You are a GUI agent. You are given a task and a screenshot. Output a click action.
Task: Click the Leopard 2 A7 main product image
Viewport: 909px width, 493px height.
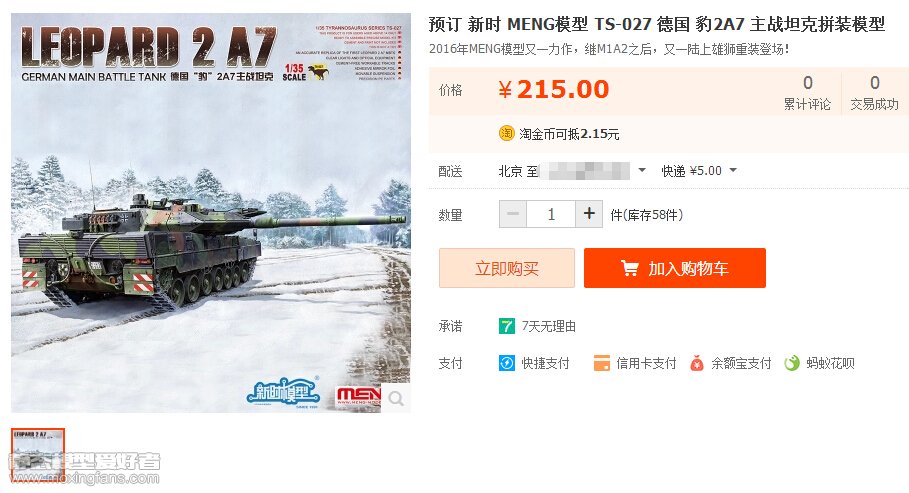211,213
